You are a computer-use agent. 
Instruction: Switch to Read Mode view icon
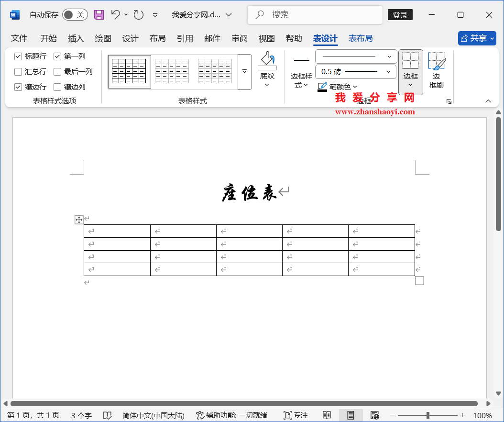(327, 415)
